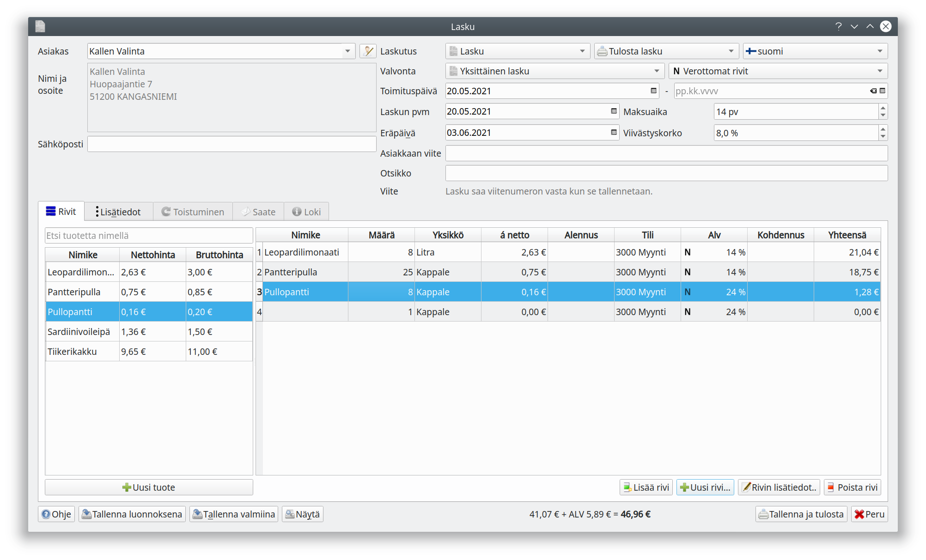
Task: Open calendar picker for Toimituspäivä date
Action: (x=653, y=91)
